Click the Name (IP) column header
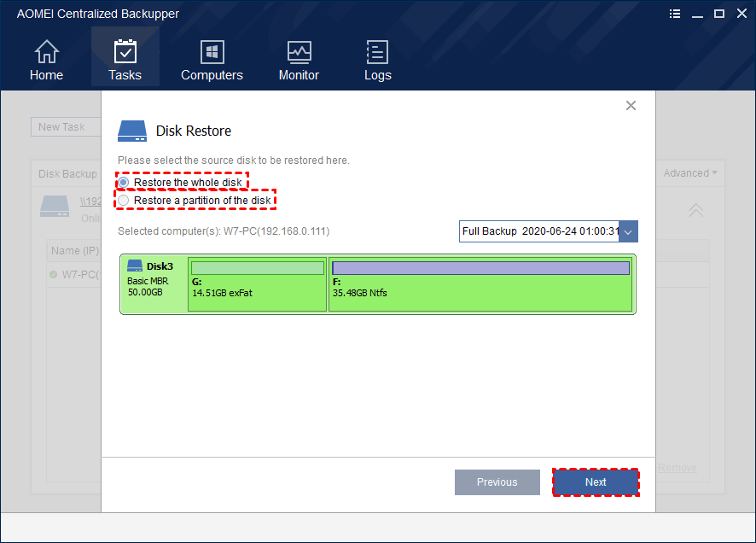 [75, 251]
